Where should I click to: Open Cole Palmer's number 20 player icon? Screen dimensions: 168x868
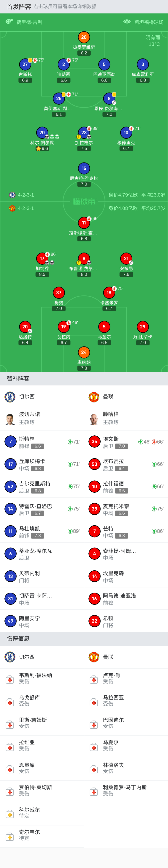click(42, 132)
